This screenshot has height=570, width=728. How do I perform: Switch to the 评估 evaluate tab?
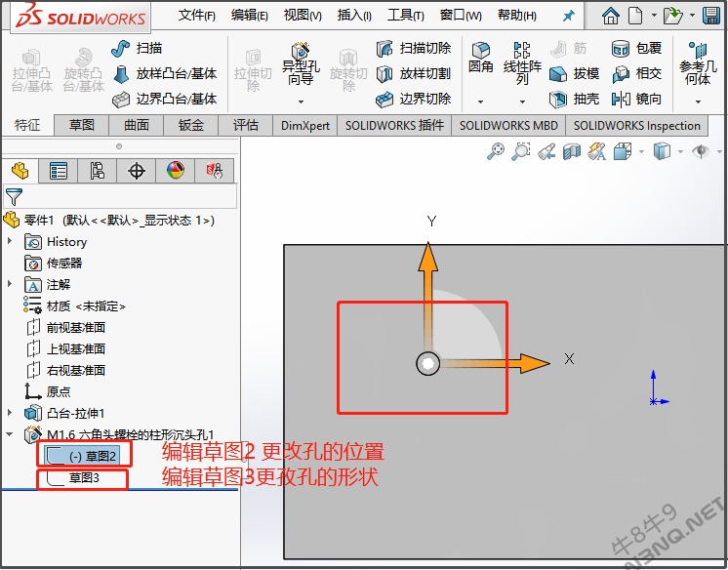point(246,125)
